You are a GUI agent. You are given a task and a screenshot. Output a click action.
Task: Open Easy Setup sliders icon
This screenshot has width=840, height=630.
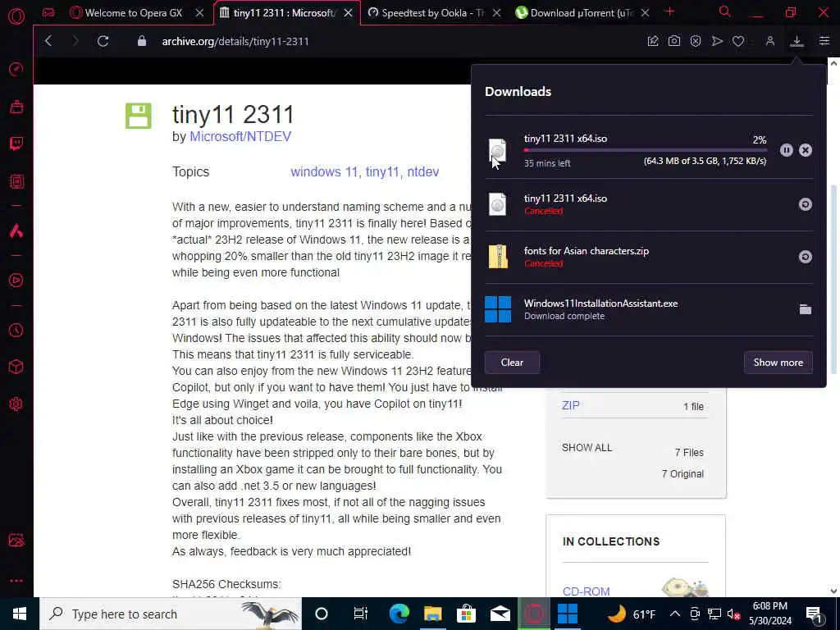coord(824,41)
